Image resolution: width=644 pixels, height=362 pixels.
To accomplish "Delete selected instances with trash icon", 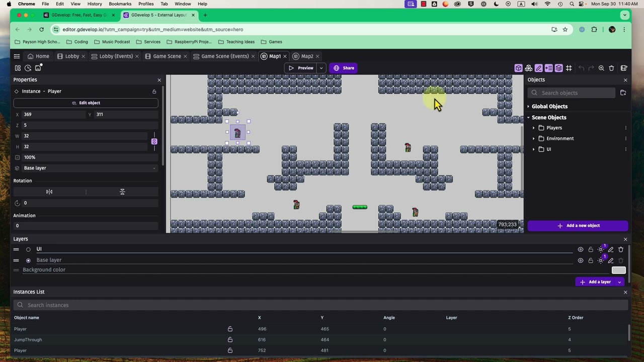I will [611, 68].
